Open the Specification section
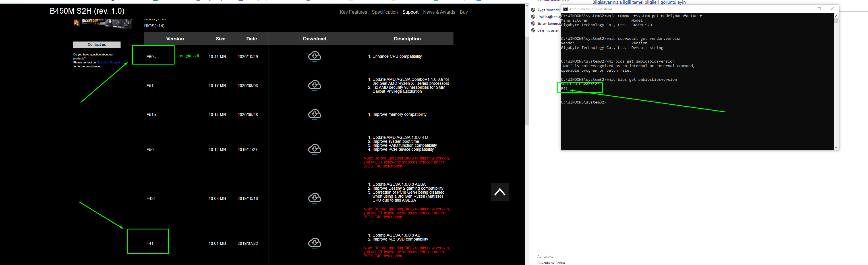868x265 pixels. coord(384,12)
